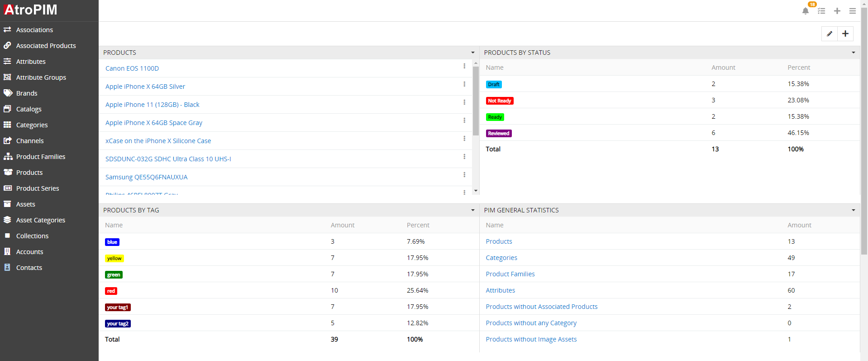
Task: Click the pencil edit dashboard icon
Action: coord(829,34)
